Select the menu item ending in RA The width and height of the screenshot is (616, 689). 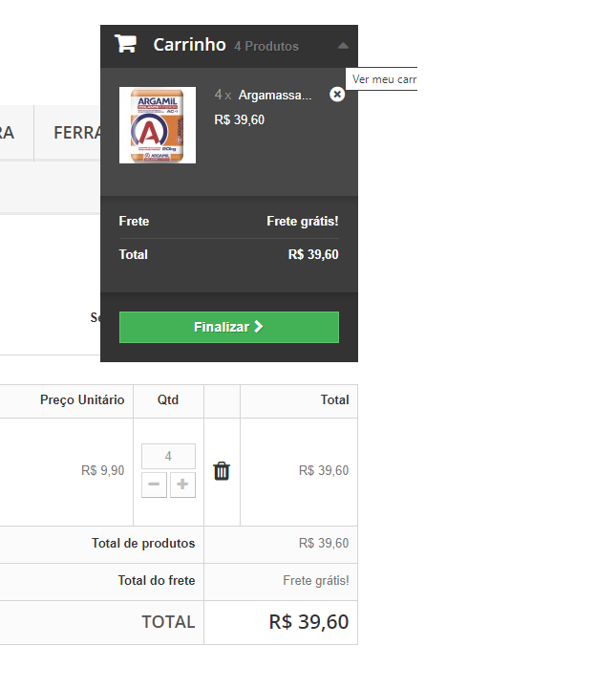pos(8,132)
